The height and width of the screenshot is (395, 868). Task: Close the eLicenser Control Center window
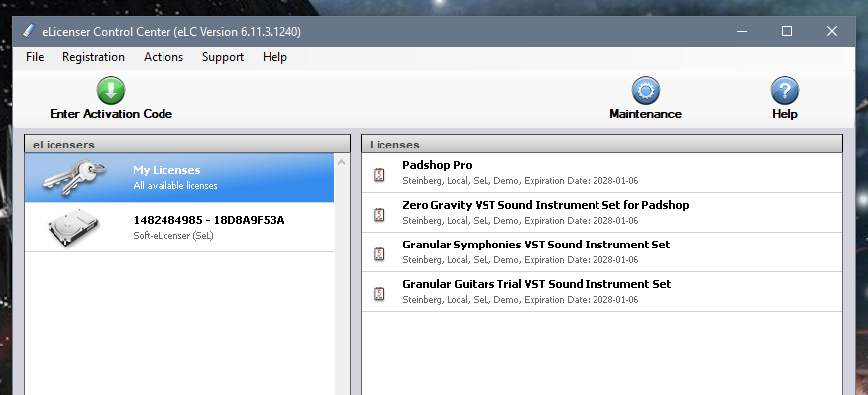coord(831,31)
